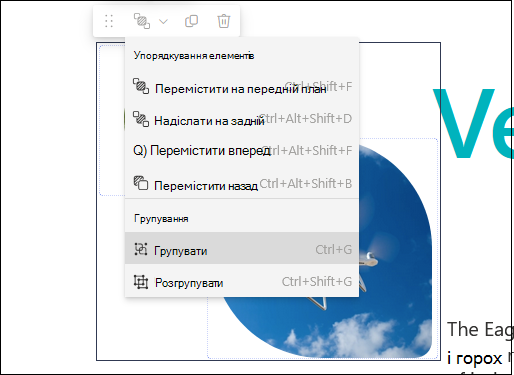This screenshot has height=375, width=514.
Task: Choose Перемістити вперед
Action: [242, 151]
